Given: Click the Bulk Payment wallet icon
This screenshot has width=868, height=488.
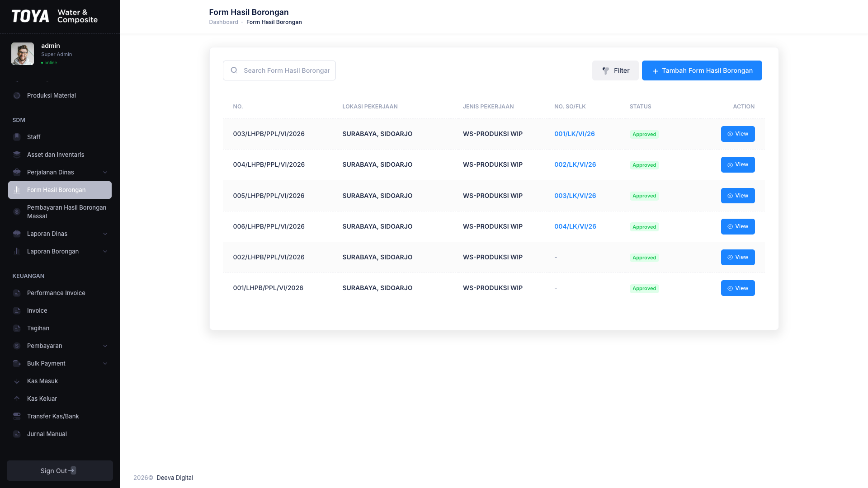Looking at the screenshot, I should [17, 363].
